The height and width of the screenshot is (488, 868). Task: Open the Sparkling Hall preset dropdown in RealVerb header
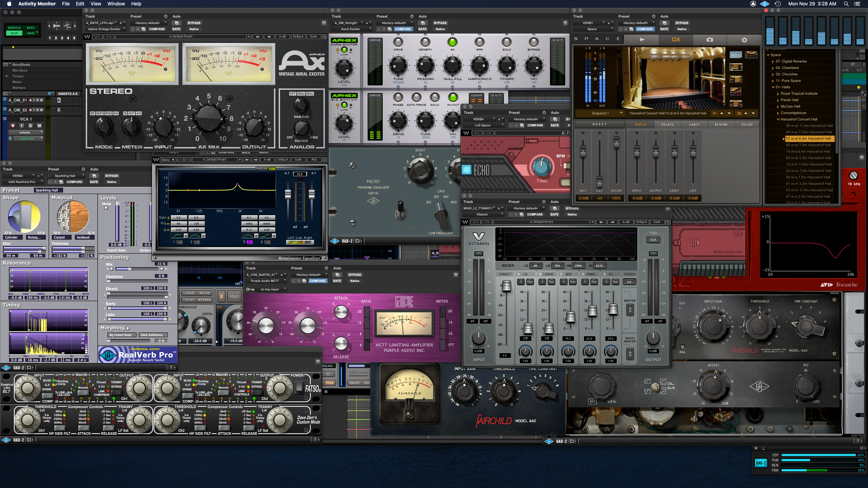tap(66, 176)
